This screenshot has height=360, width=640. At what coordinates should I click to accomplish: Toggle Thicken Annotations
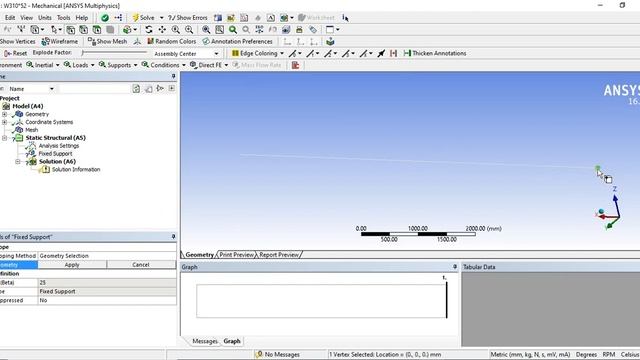coord(435,53)
